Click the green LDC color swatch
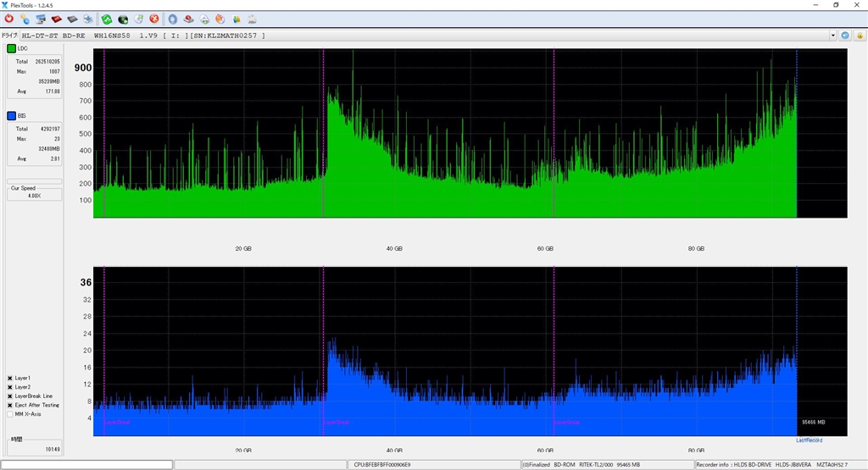The height and width of the screenshot is (470, 868). pyautogui.click(x=12, y=49)
